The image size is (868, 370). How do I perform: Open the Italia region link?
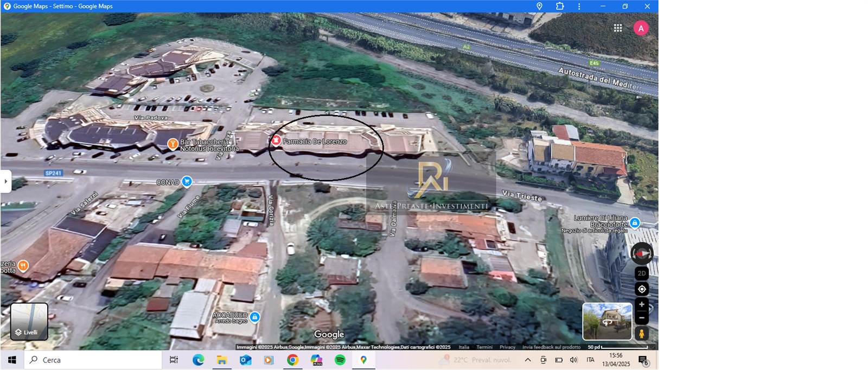464,347
